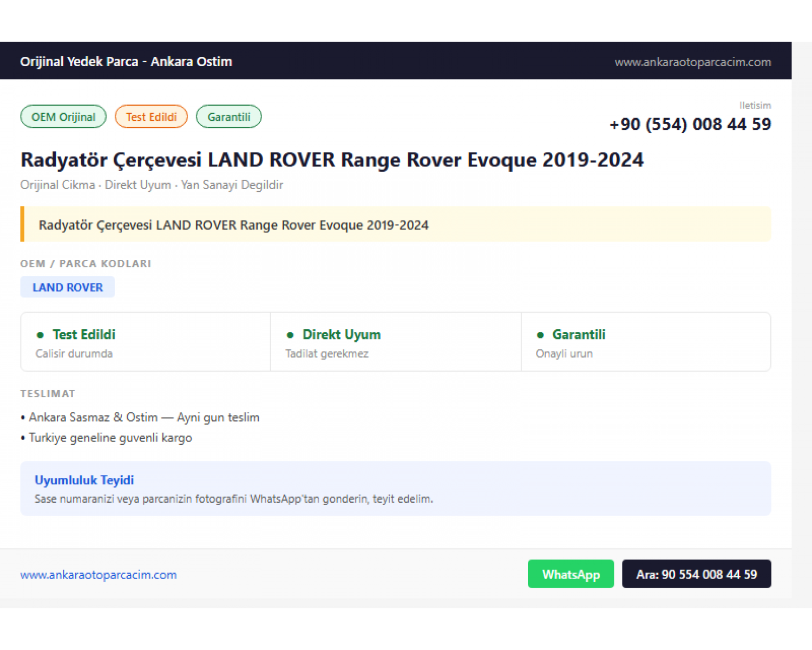Click the green dot beside Test Edildi
Image resolution: width=812 pixels, height=650 pixels.
click(x=40, y=335)
